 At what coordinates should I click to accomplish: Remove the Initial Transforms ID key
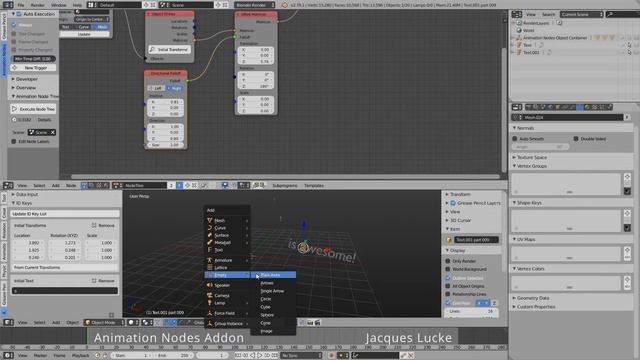tap(103, 225)
